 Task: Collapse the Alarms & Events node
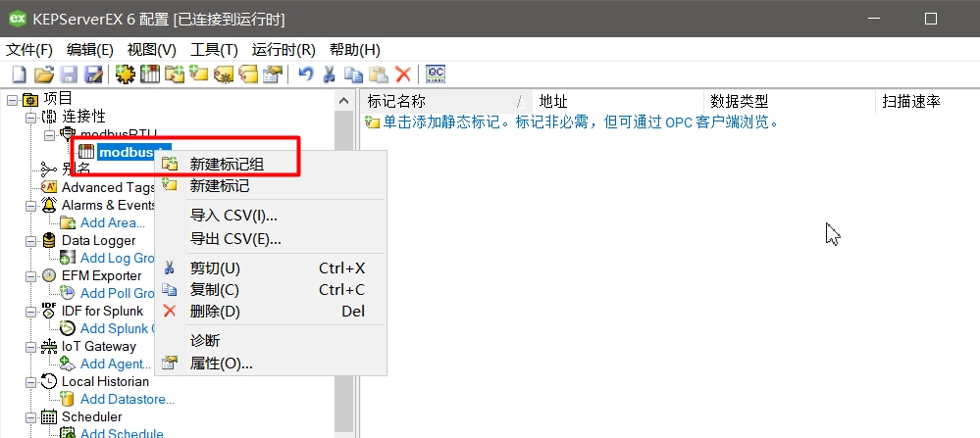[x=31, y=205]
